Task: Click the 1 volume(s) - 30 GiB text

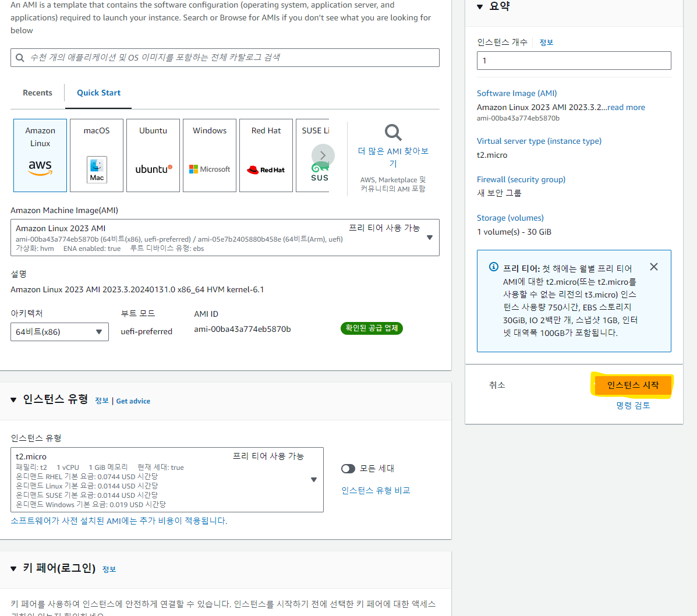Action: tap(514, 232)
